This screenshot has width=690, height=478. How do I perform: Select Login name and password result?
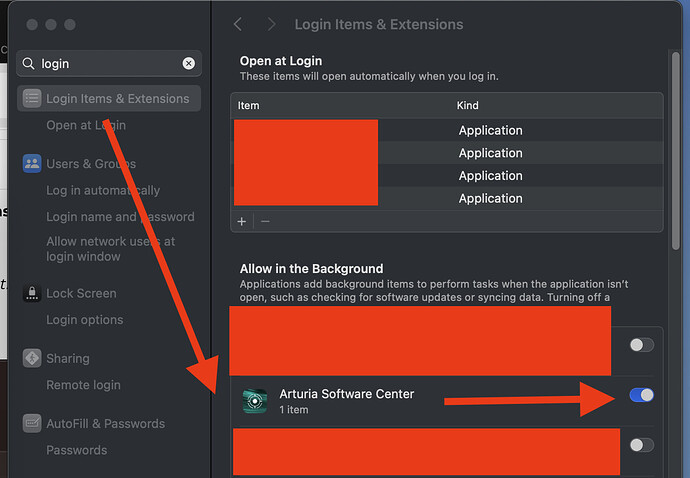pos(120,217)
